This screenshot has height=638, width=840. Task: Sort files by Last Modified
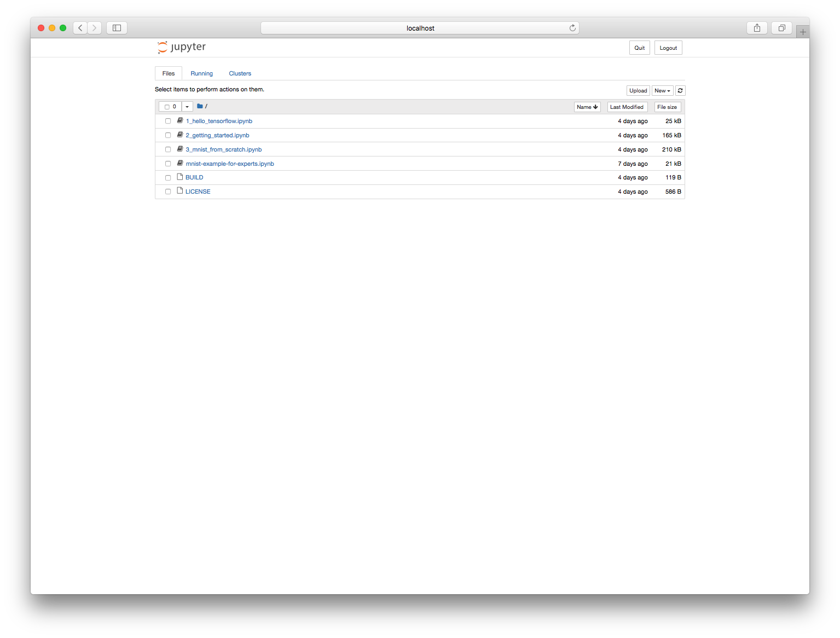[627, 107]
